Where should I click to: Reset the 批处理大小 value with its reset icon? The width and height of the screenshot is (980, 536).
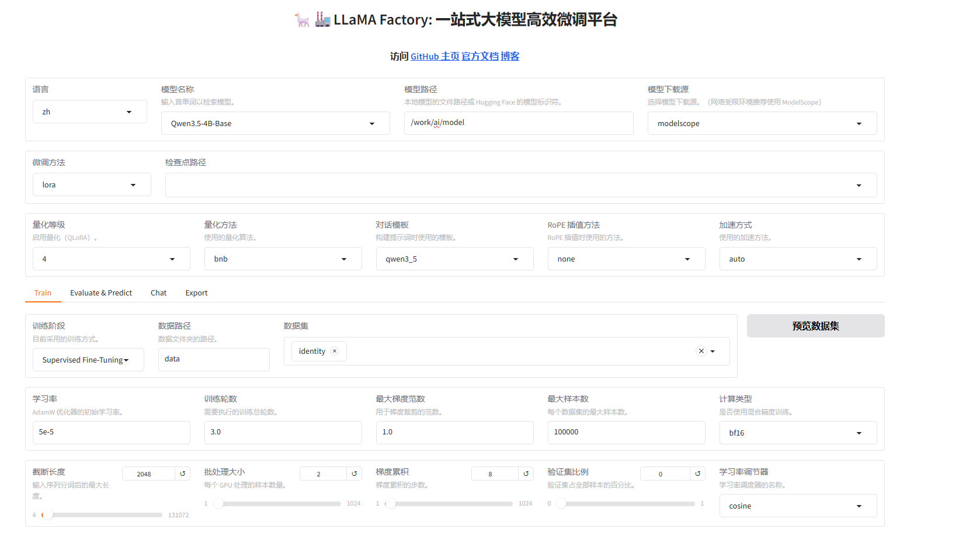point(355,474)
